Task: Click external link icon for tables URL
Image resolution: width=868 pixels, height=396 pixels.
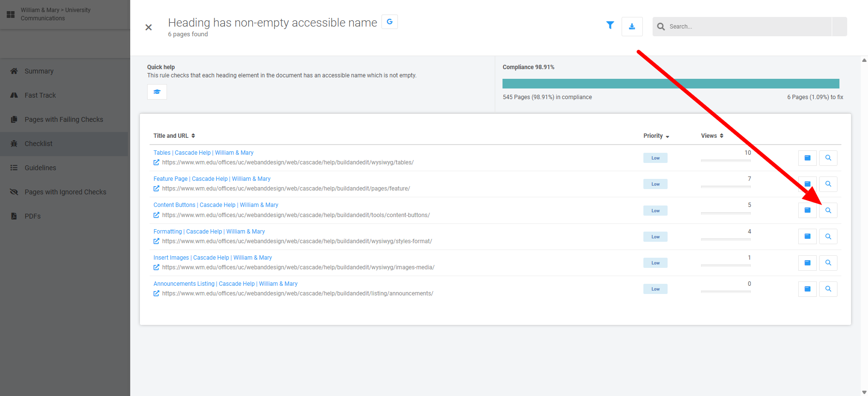Action: click(156, 162)
